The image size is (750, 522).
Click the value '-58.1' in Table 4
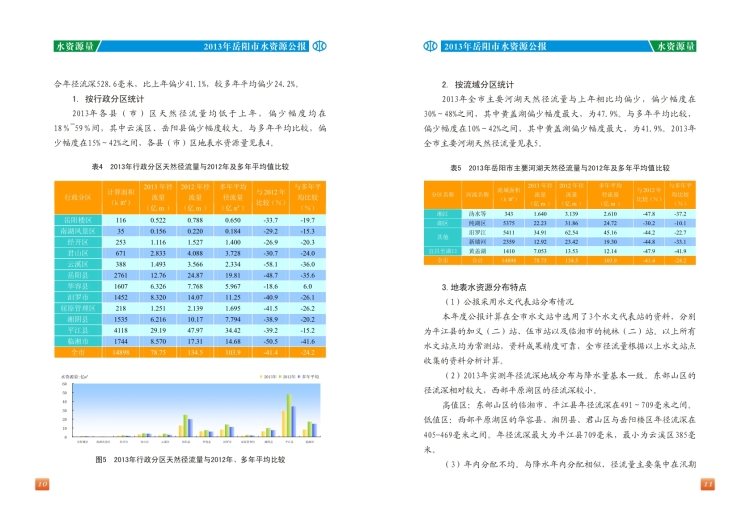pyautogui.click(x=270, y=264)
